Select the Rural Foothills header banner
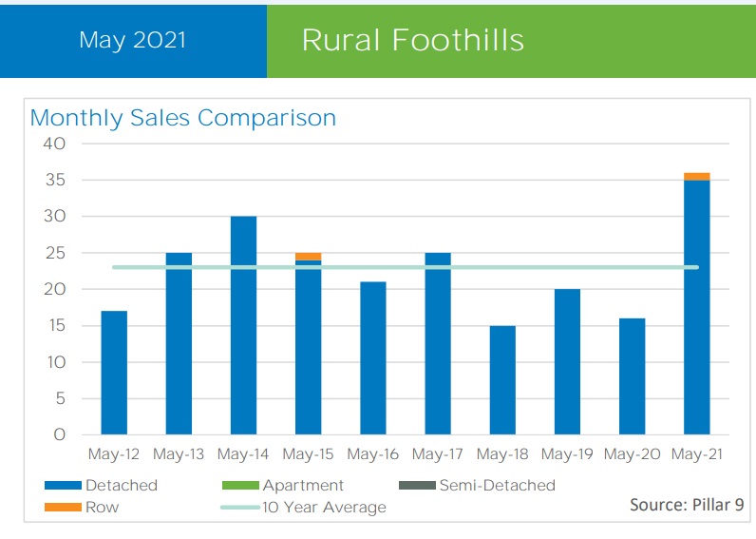The image size is (756, 539). 413,40
